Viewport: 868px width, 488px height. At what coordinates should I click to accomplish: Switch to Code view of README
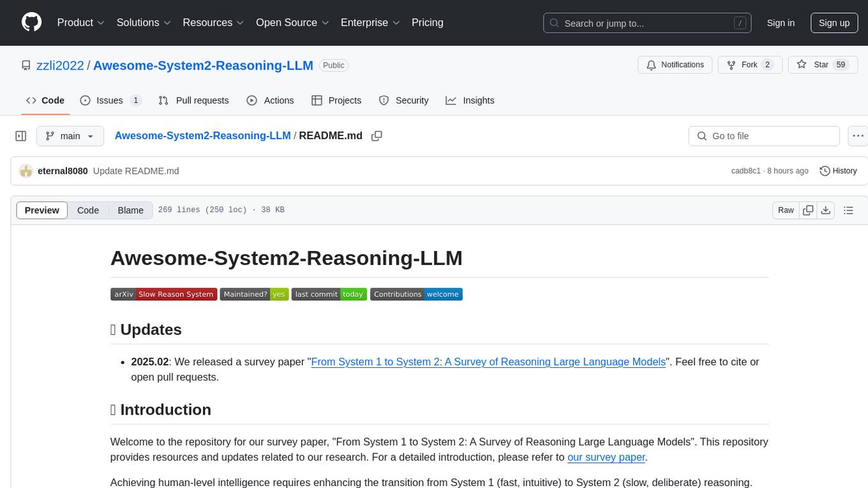[x=88, y=210]
